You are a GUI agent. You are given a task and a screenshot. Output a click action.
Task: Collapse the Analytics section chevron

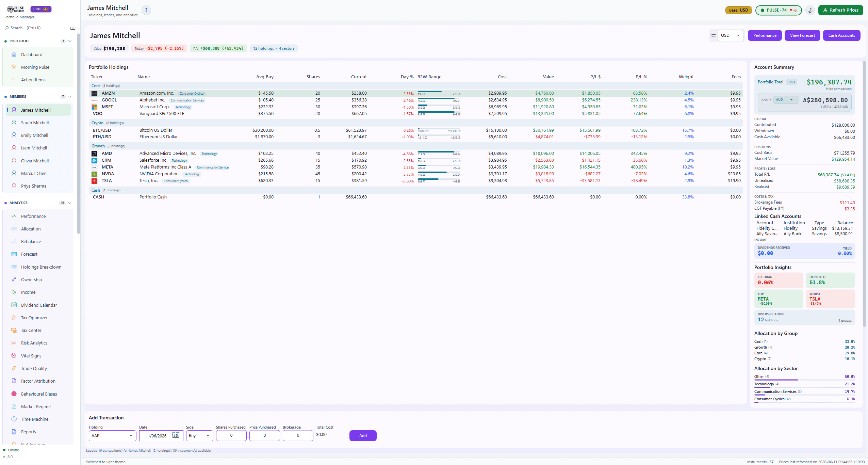[70, 203]
